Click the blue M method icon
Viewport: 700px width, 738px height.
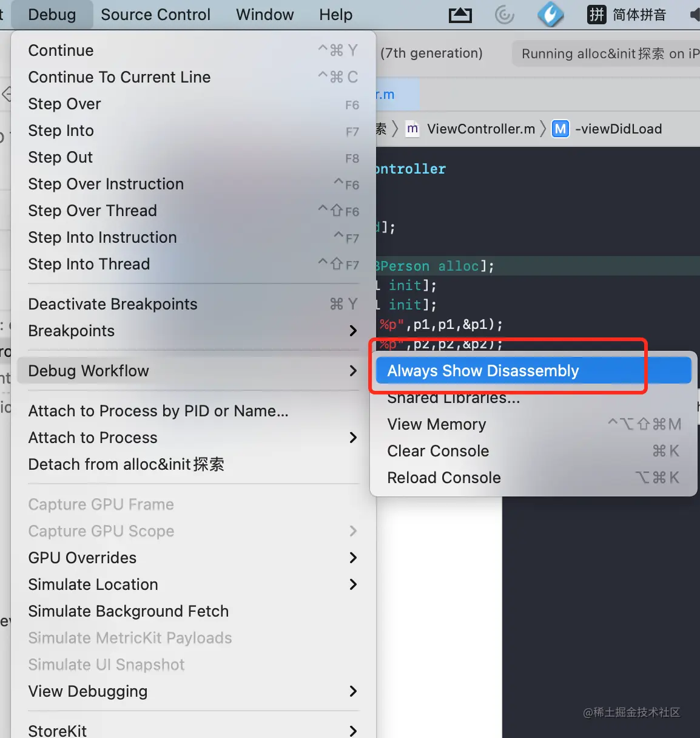pos(560,129)
